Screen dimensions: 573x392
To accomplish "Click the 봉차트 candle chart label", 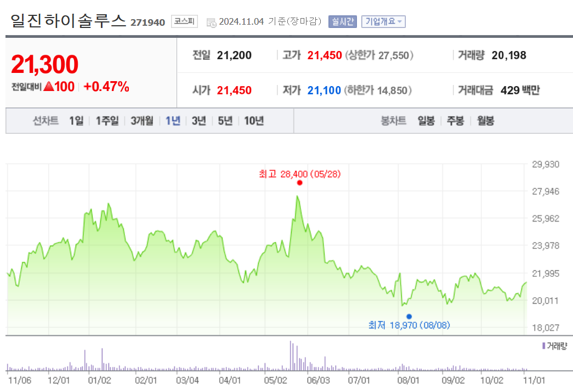I will click(394, 121).
